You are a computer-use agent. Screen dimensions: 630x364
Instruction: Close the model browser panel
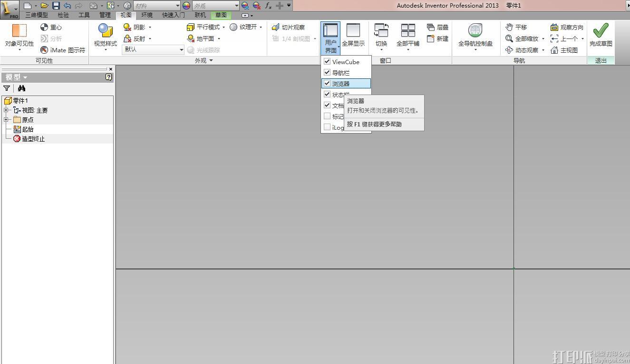click(111, 69)
